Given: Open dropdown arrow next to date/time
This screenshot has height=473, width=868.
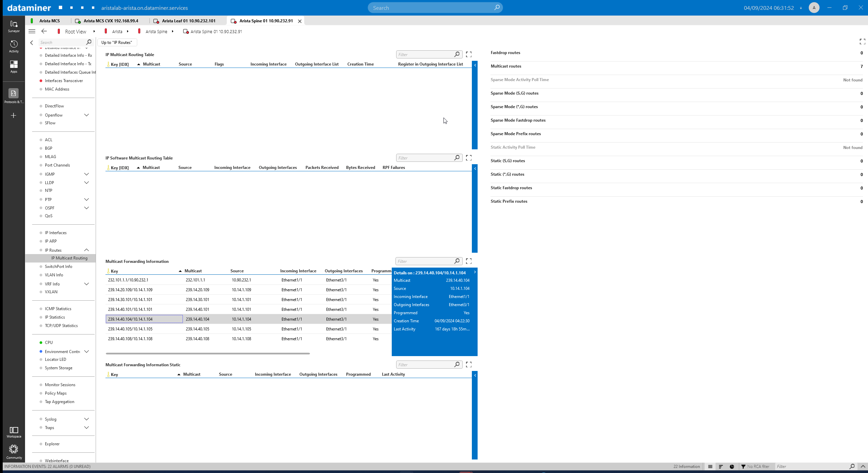Looking at the screenshot, I should point(801,8).
